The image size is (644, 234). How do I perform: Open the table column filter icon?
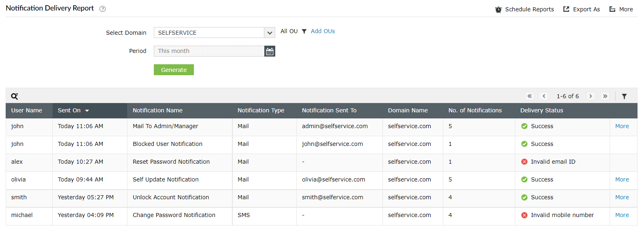click(624, 96)
